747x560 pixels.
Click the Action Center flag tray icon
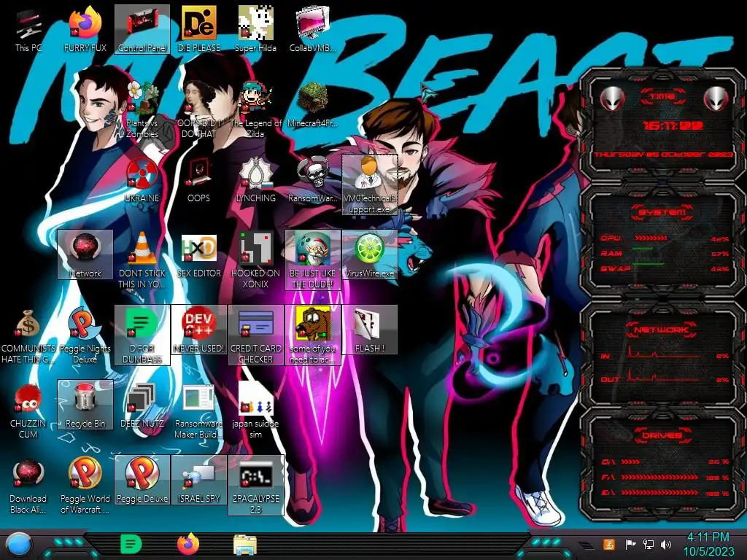click(630, 544)
